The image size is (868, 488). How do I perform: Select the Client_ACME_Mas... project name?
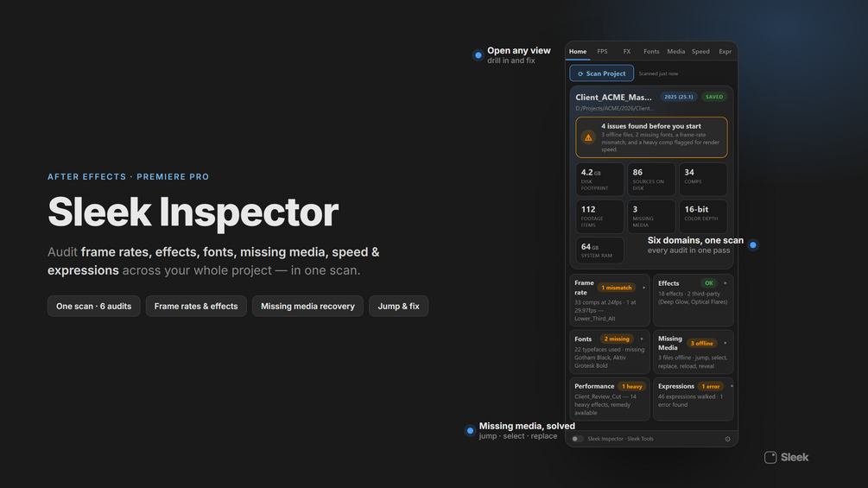click(x=613, y=98)
